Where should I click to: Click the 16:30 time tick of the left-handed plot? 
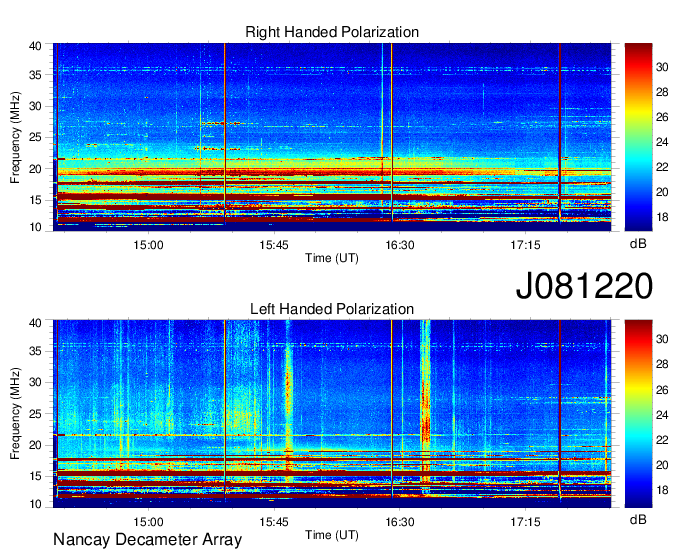click(399, 522)
